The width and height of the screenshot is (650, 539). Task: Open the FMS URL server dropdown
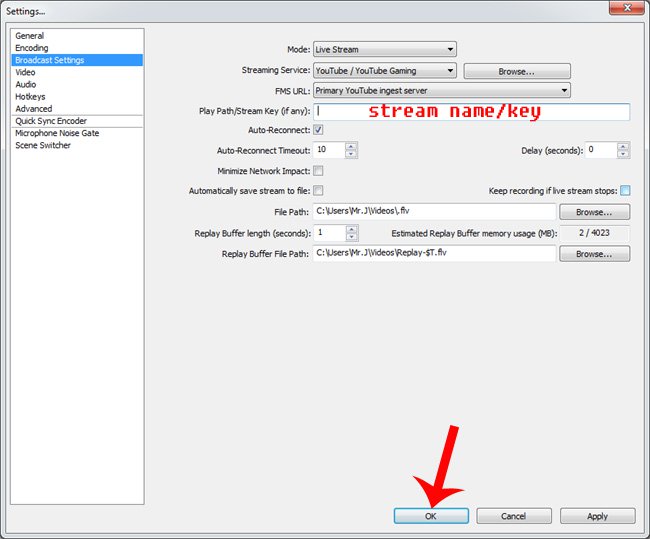click(442, 90)
